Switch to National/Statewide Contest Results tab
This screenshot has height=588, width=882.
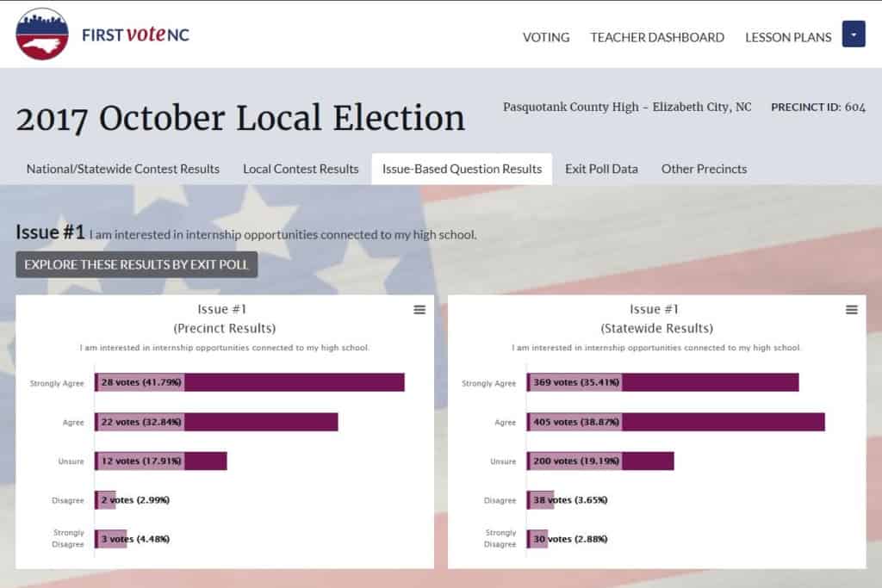(123, 169)
